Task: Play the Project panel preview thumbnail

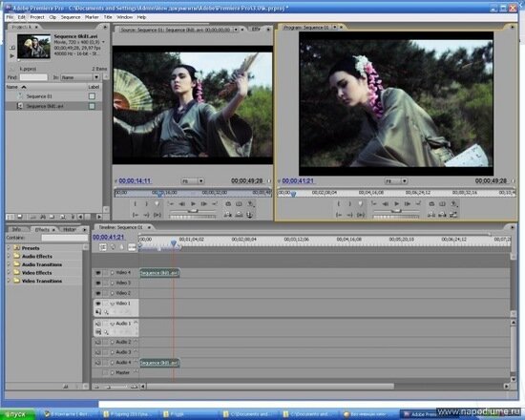Action: 12,56
